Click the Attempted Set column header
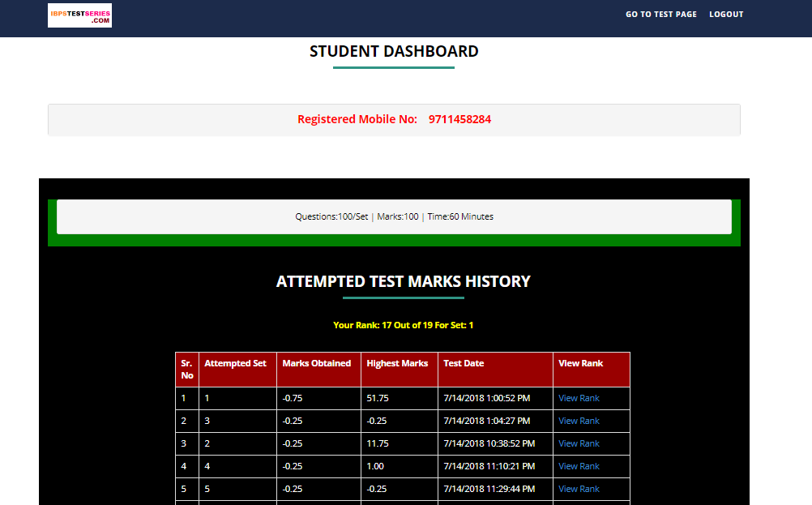The image size is (812, 505). [235, 364]
